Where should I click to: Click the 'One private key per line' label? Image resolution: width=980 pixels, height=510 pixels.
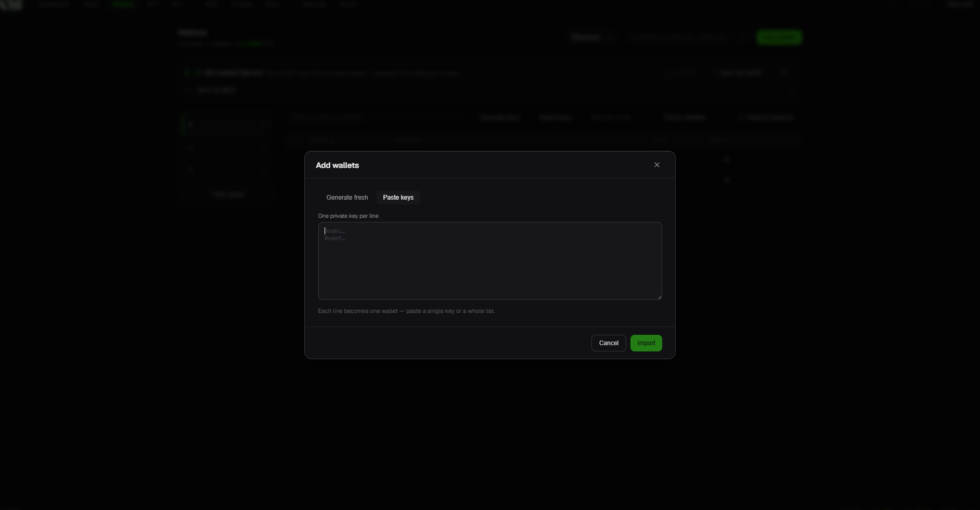349,216
